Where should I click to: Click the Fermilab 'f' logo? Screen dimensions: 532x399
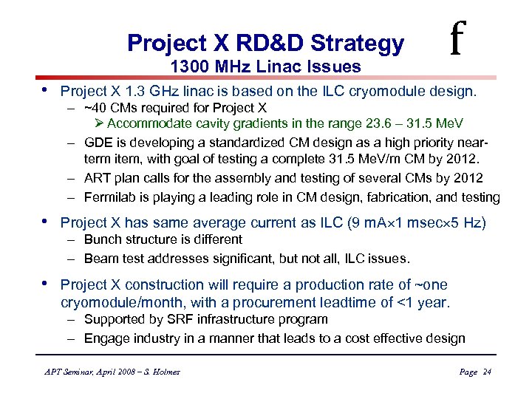coord(458,38)
